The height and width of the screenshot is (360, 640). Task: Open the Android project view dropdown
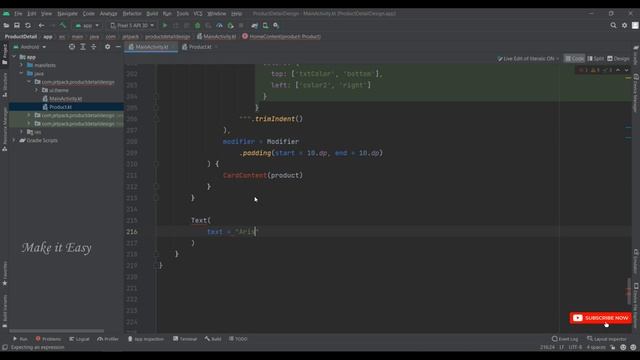coord(30,47)
